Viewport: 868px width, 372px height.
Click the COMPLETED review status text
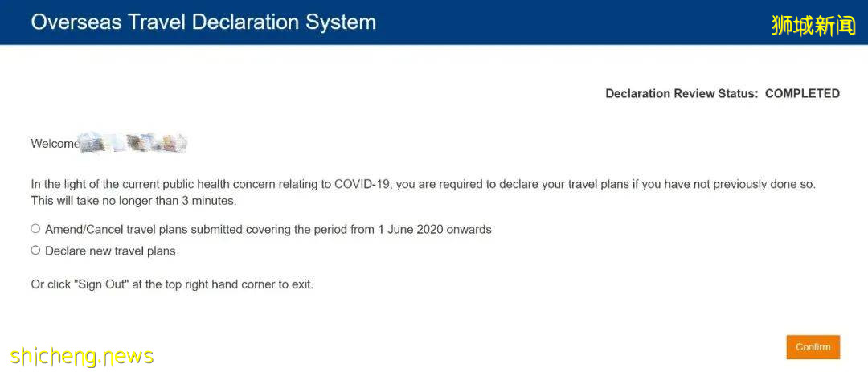pos(802,93)
